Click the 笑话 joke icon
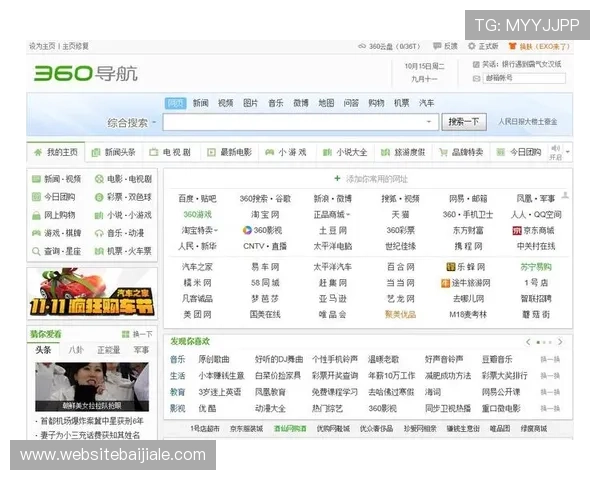 476,64
